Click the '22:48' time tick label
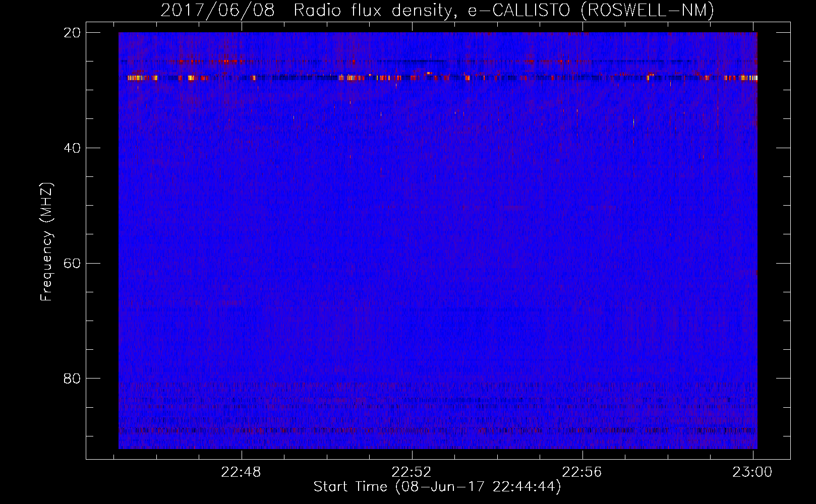This screenshot has width=816, height=504. 242,472
